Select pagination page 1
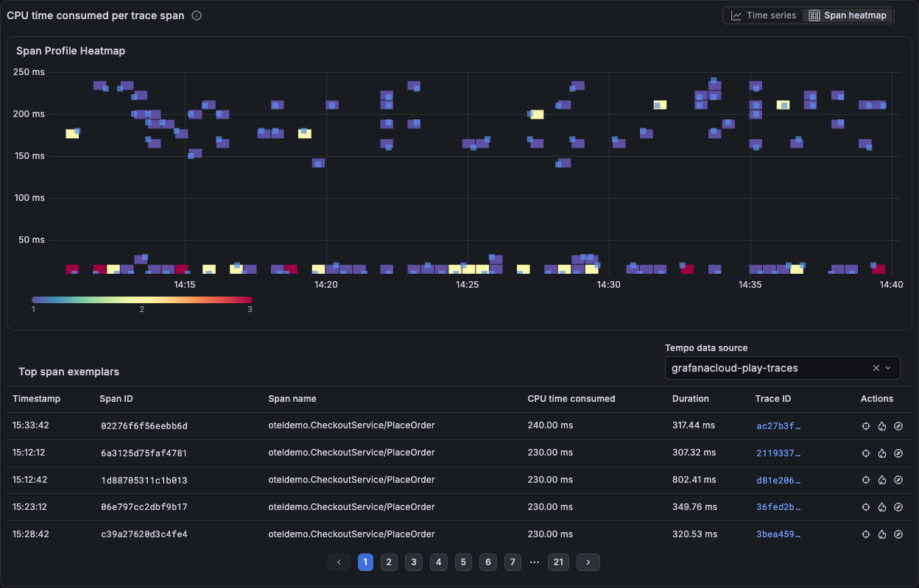Viewport: 919px width, 588px height. [x=365, y=562]
